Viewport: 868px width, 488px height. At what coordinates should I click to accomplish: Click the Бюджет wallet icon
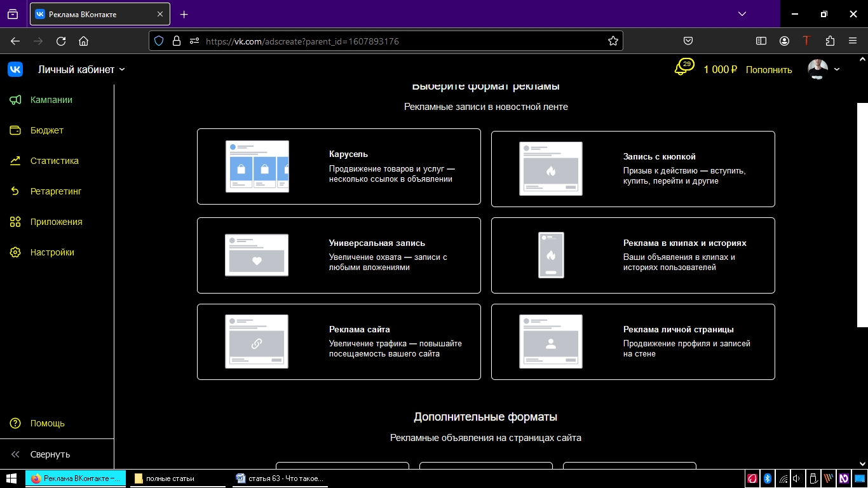click(x=16, y=130)
